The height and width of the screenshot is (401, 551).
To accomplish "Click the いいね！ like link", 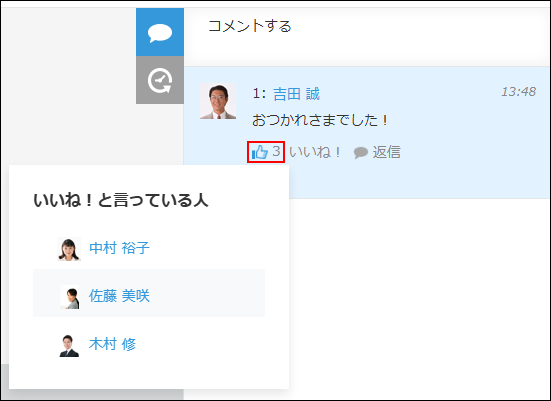I will pos(315,152).
